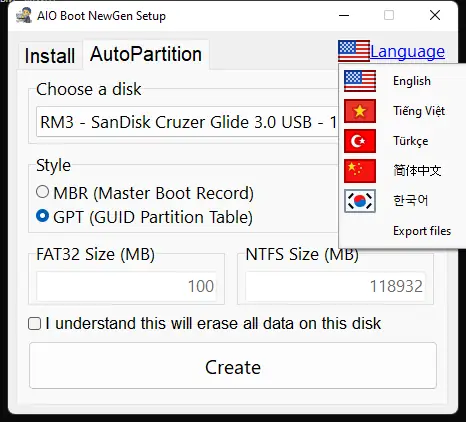Click the US flag icon beside Language
Screen dimensions: 466x422
pyautogui.click(x=354, y=51)
